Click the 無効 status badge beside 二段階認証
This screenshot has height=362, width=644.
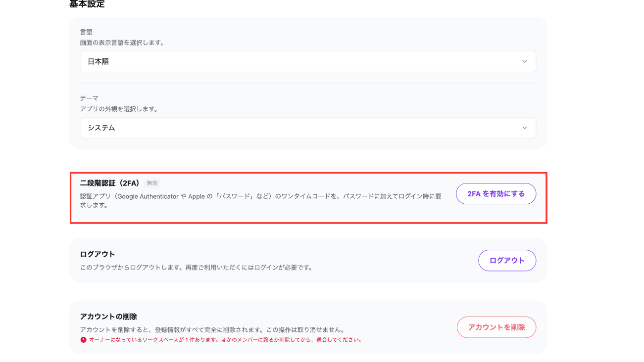[152, 183]
